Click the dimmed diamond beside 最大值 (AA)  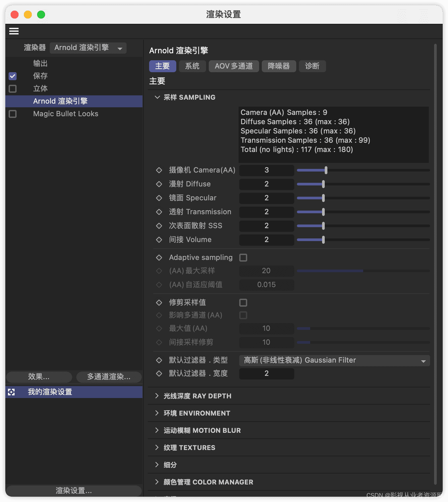click(x=159, y=328)
